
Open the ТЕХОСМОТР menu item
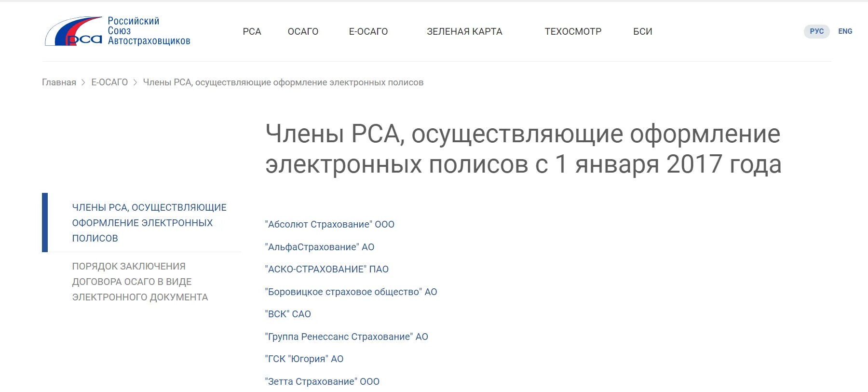tap(573, 31)
